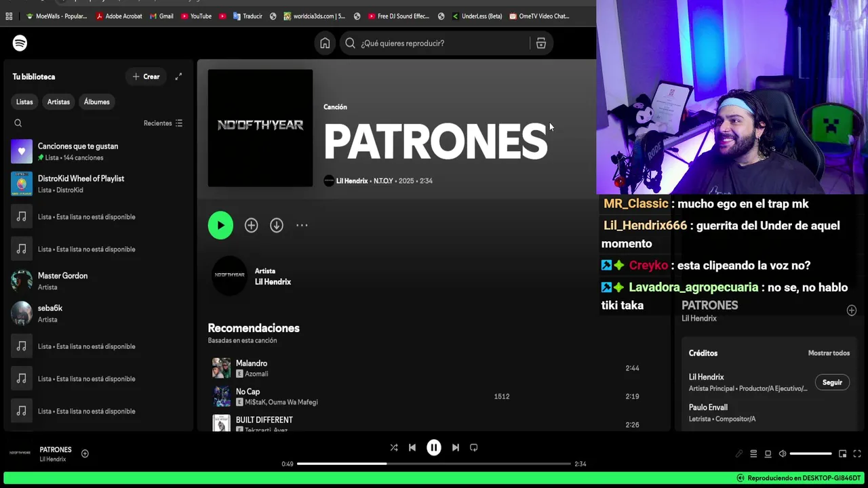Add now-playing PATRONES with the bottom plus icon
Viewport: 868px width, 488px height.
point(85,453)
